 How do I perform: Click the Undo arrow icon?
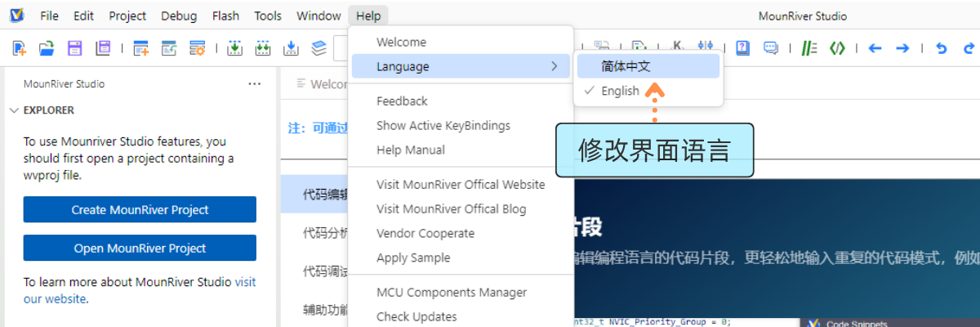pyautogui.click(x=941, y=48)
